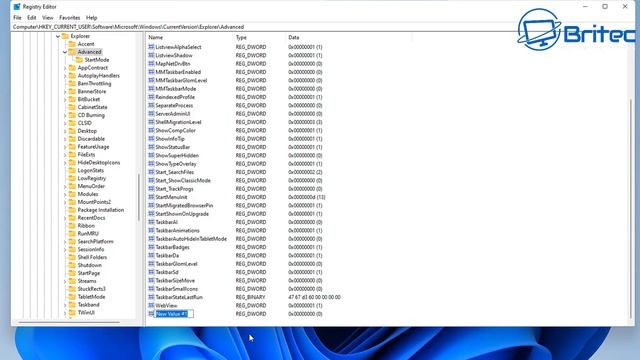Select the TabletMode key
Image resolution: width=640 pixels, height=360 pixels.
coord(91,297)
